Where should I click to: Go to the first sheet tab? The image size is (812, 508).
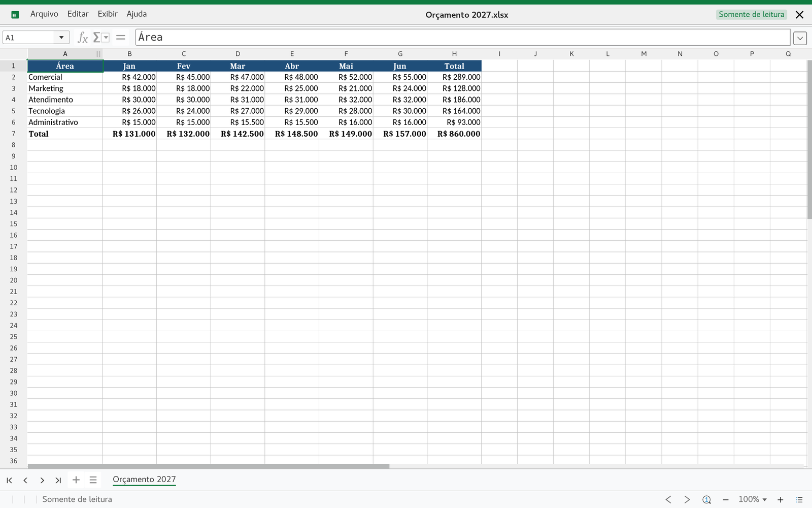point(9,480)
